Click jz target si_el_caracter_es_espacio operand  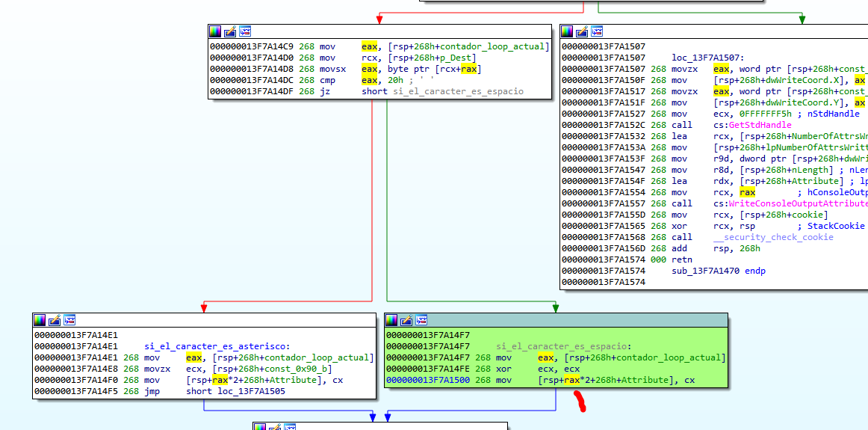coord(458,91)
